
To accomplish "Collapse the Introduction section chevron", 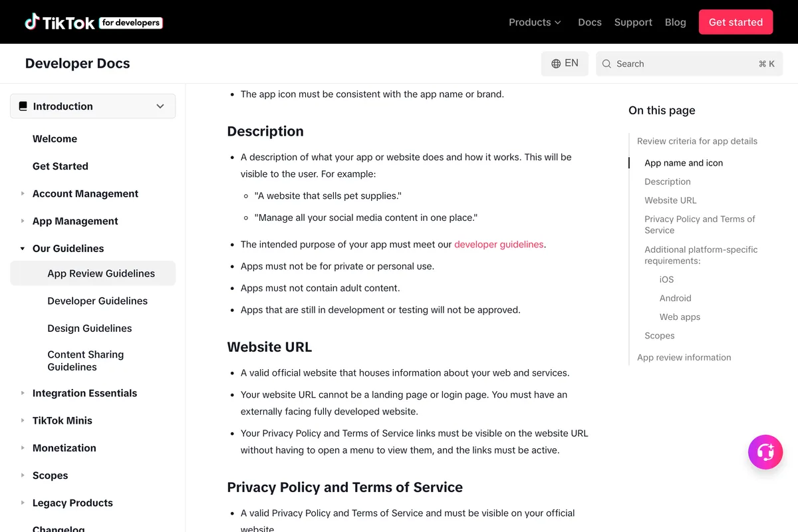I will click(x=160, y=106).
